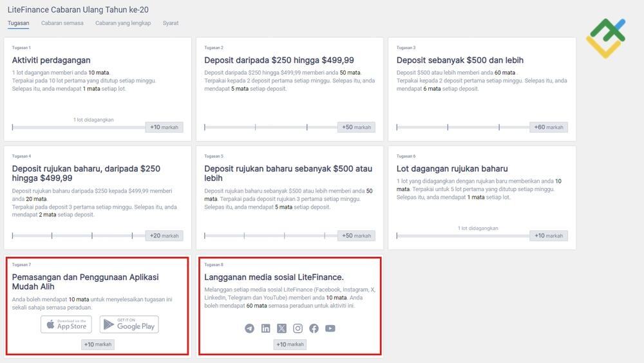
Task: Click +10 markah under social media icons
Action: (x=290, y=344)
